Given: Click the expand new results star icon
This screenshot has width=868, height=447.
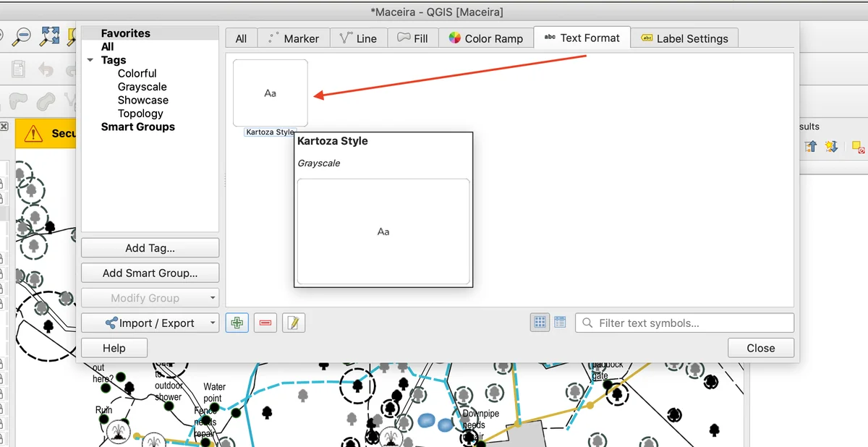Looking at the screenshot, I should 831,147.
